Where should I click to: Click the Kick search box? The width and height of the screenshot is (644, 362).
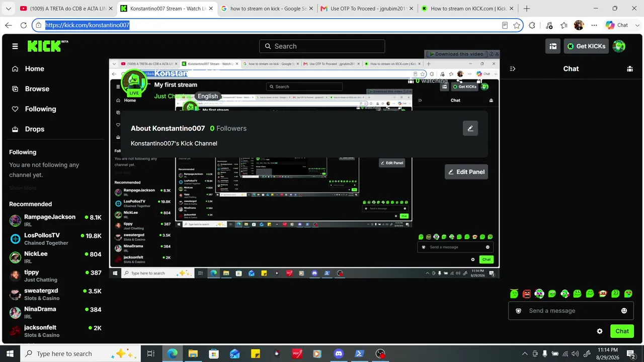pyautogui.click(x=322, y=46)
